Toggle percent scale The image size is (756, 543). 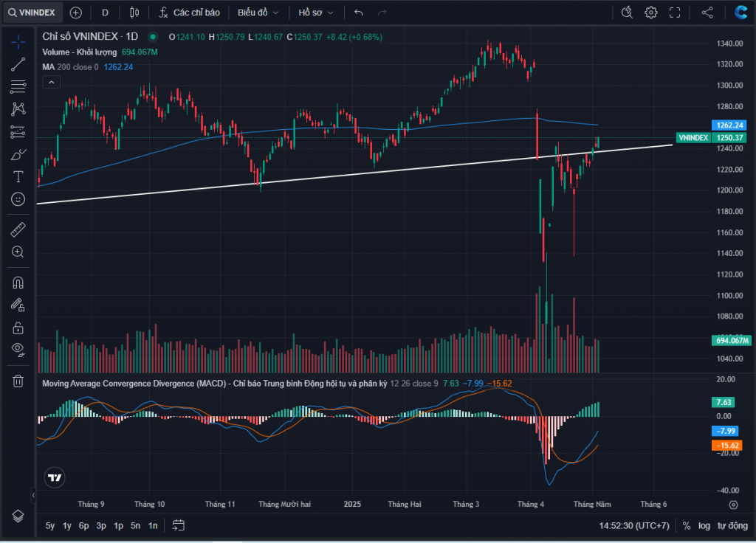pyautogui.click(x=687, y=525)
